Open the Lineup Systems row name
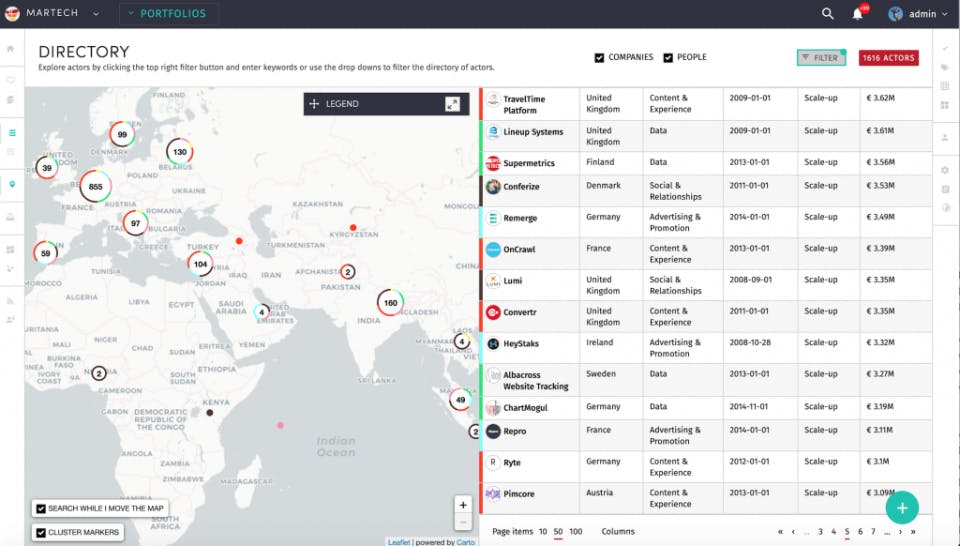Viewport: 960px width, 546px height. coord(533,132)
